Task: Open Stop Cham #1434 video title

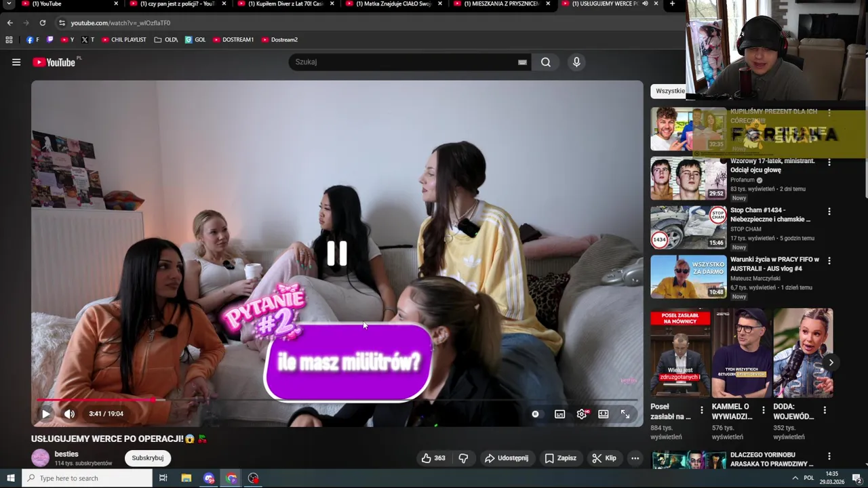Action: tap(770, 215)
